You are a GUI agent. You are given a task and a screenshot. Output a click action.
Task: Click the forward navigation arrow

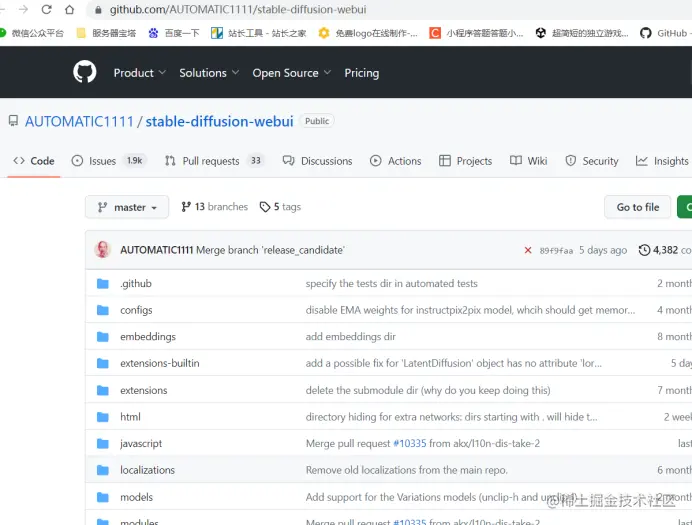click(23, 9)
